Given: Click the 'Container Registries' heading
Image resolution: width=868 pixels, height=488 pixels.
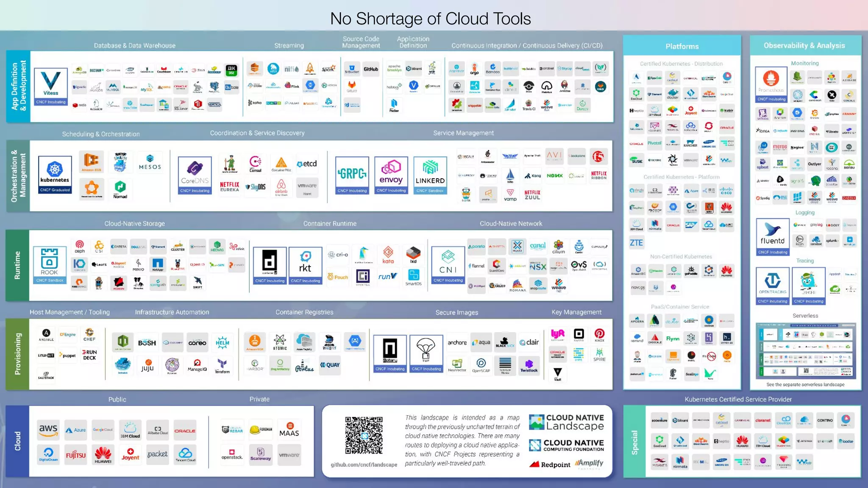Looking at the screenshot, I should click(304, 312).
